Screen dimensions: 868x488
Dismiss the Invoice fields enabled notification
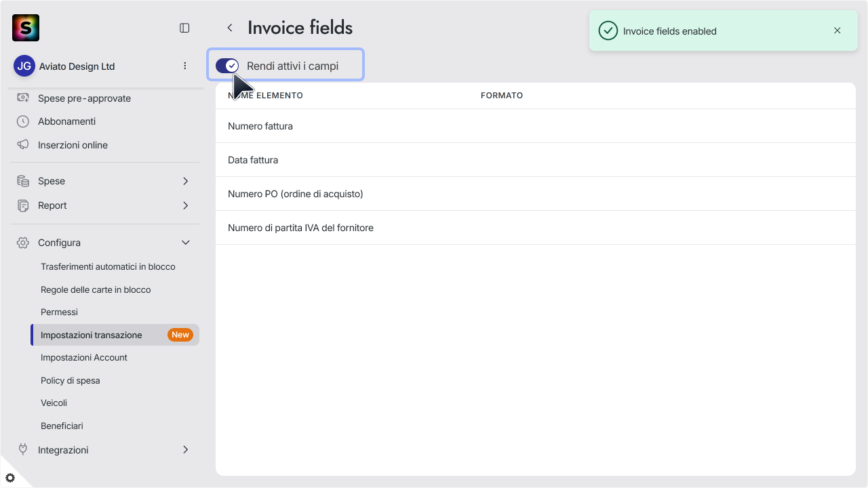837,30
